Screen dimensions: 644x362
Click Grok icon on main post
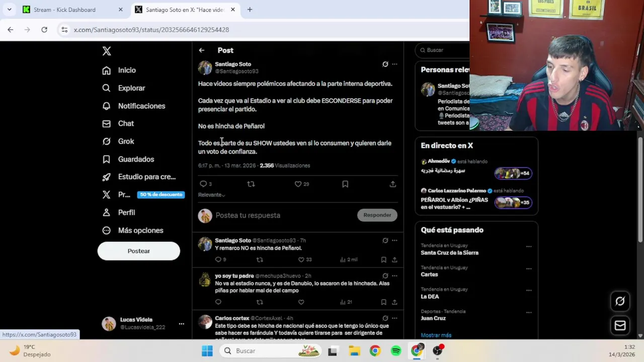click(385, 64)
